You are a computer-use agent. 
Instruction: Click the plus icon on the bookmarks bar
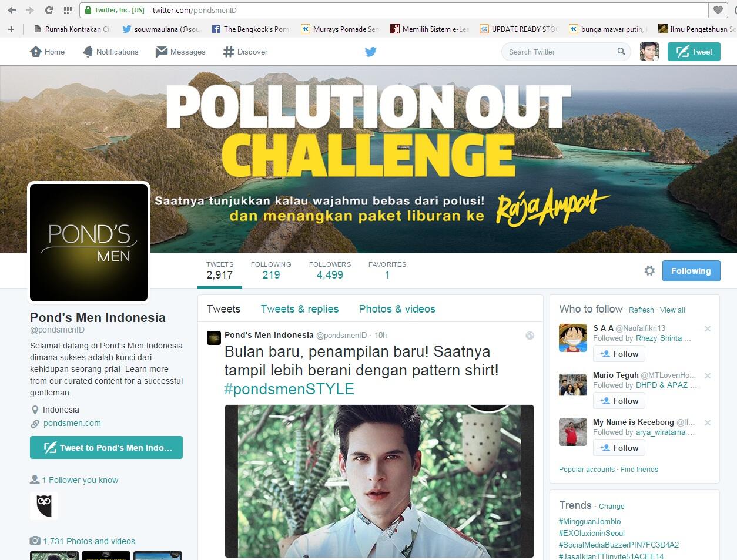(11, 29)
